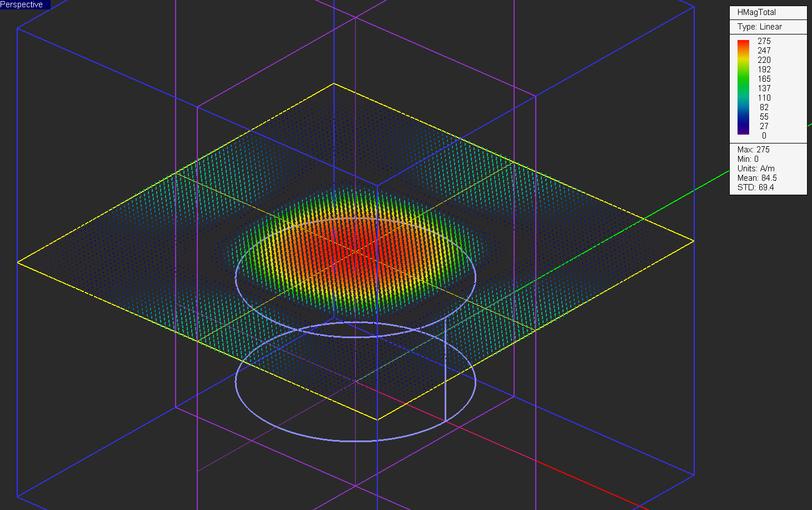The width and height of the screenshot is (812, 510).
Task: Click the legend value 55
Action: pos(764,117)
